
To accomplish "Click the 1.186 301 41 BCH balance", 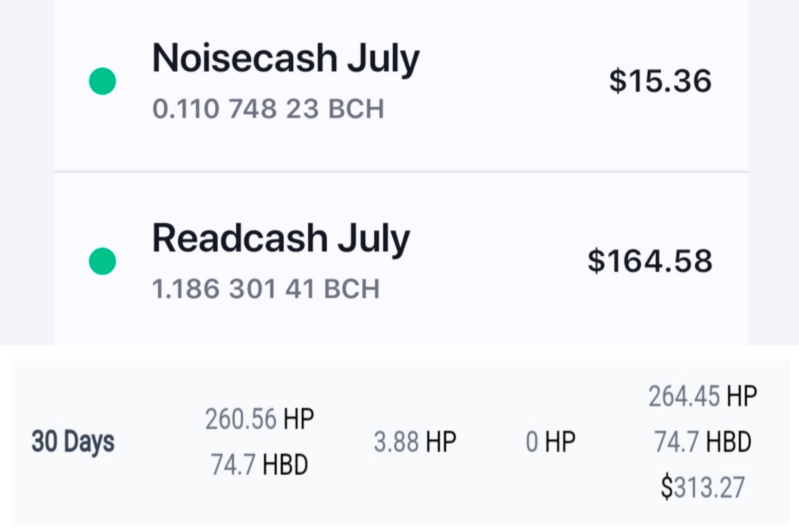I will click(266, 289).
